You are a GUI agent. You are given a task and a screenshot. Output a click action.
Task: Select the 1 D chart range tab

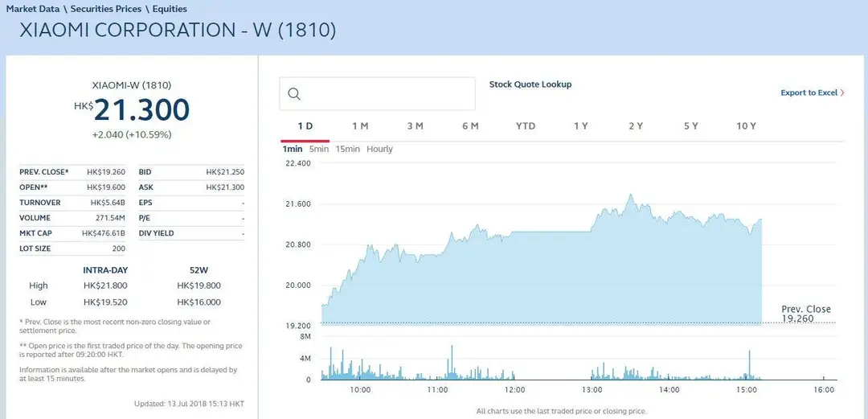point(305,126)
